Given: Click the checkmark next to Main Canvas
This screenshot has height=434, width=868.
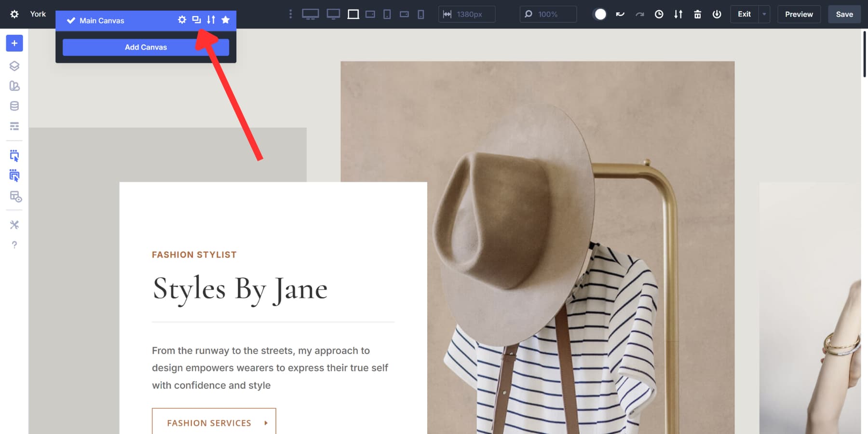Looking at the screenshot, I should point(71,20).
